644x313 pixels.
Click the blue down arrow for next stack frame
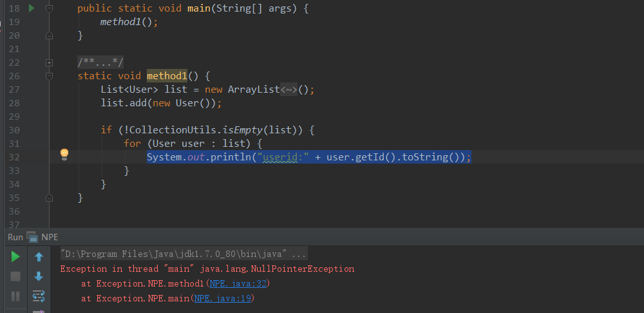(39, 276)
